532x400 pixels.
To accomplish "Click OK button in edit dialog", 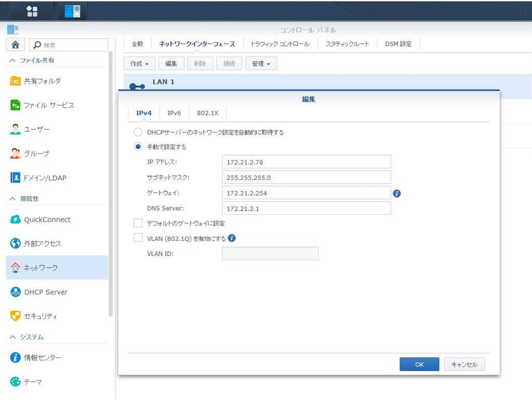I will click(419, 364).
